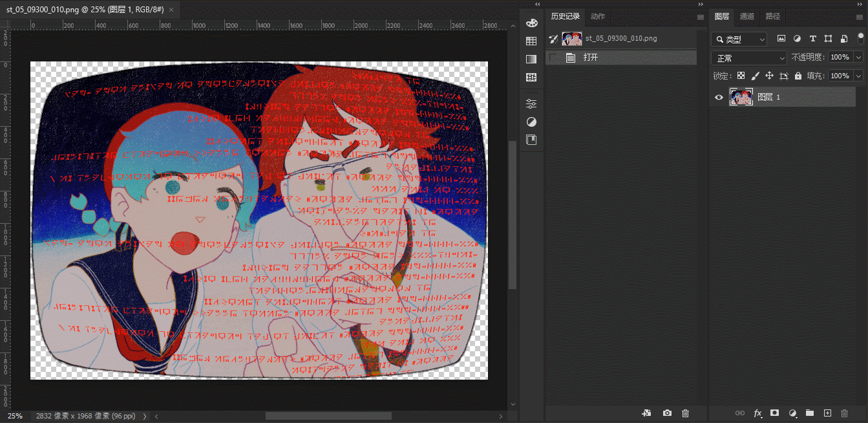868x423 pixels.
Task: Open the Gradients panel icon
Action: (531, 60)
